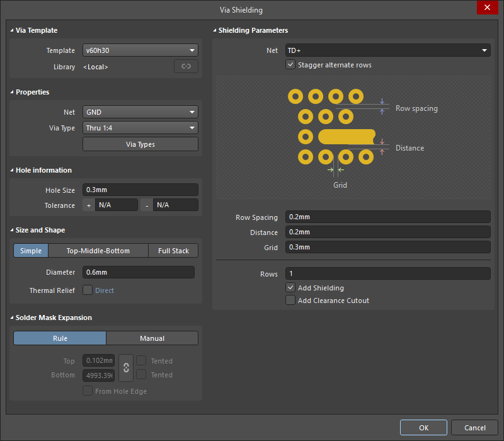Collapse the Via Template section
Image resolution: width=504 pixels, height=441 pixels.
tap(12, 30)
